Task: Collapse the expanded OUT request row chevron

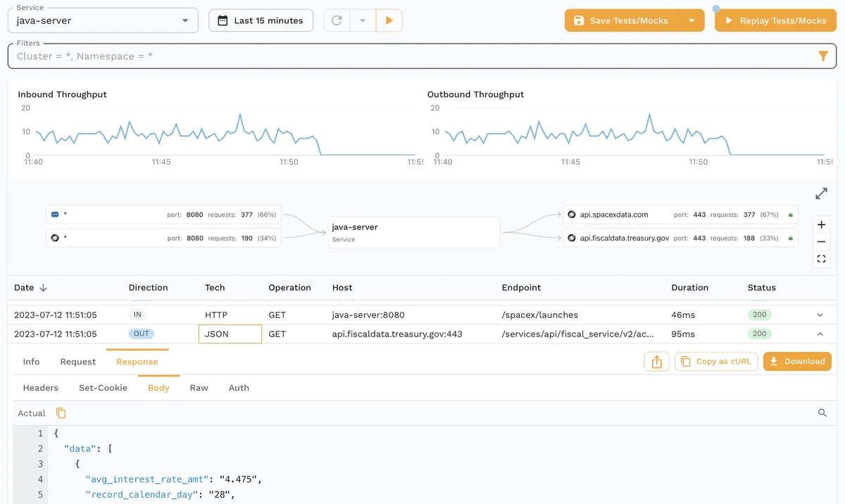Action: pyautogui.click(x=819, y=333)
